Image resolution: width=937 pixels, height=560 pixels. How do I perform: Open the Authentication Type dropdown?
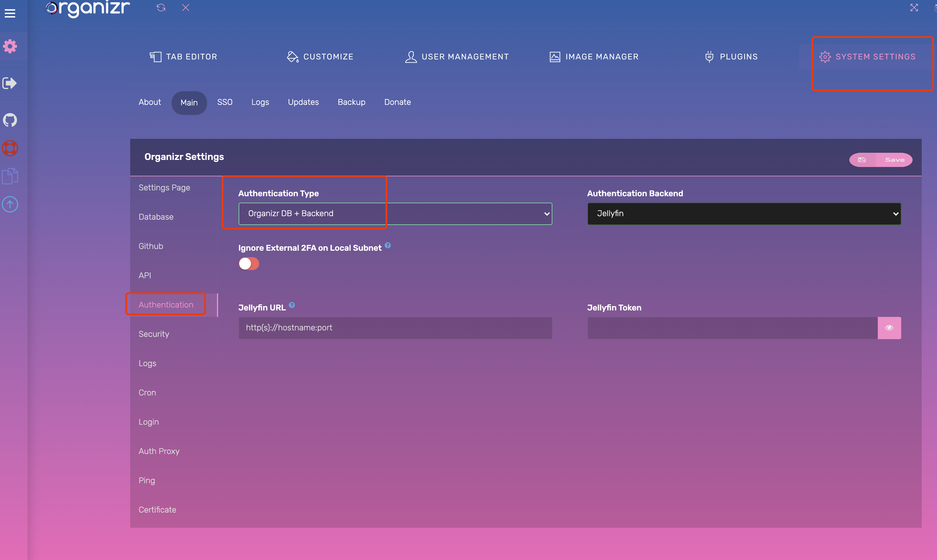tap(395, 214)
